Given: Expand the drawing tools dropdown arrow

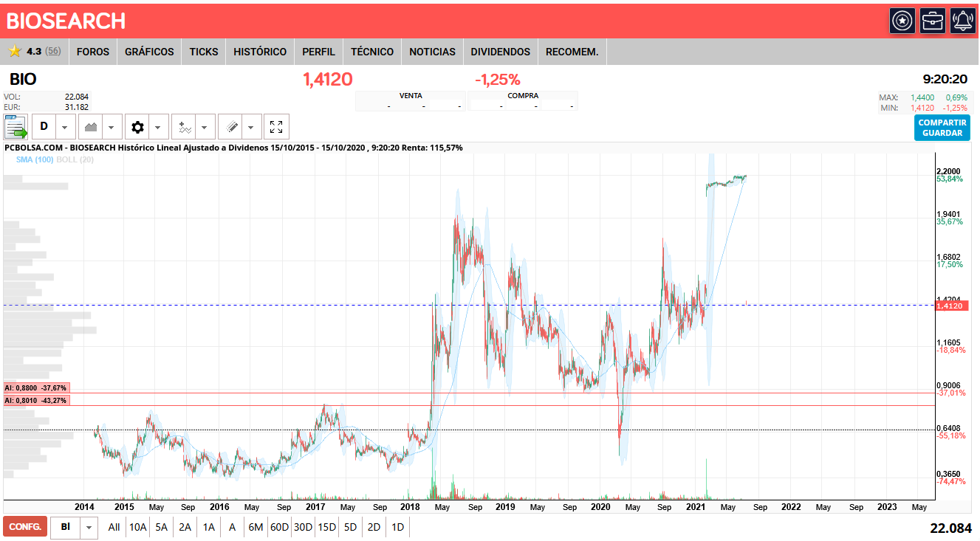Looking at the screenshot, I should click(x=253, y=127).
